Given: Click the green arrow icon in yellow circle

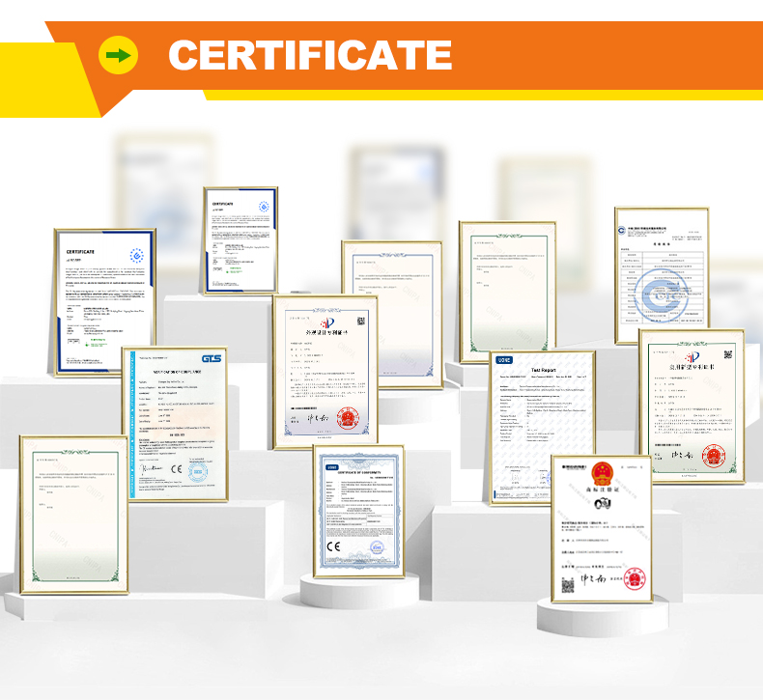Looking at the screenshot, I should coord(118,55).
